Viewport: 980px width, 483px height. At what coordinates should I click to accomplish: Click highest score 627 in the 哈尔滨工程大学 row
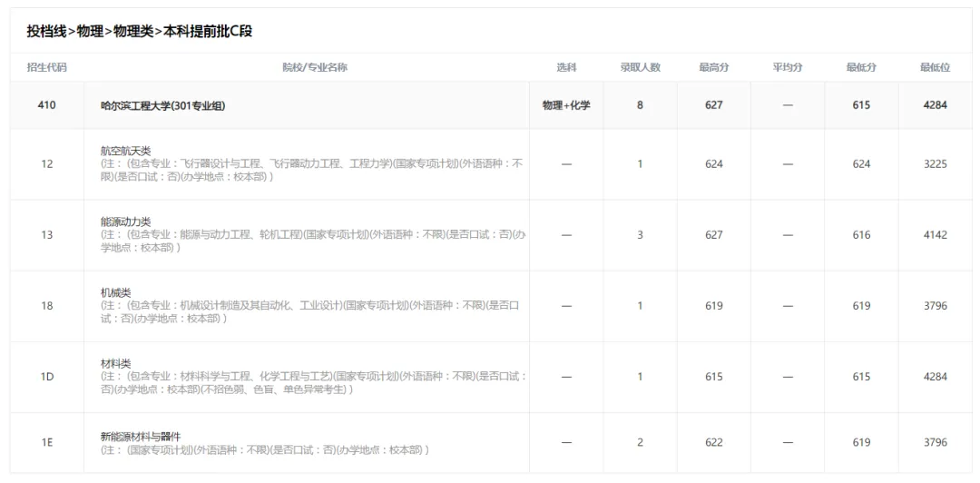[x=714, y=105]
